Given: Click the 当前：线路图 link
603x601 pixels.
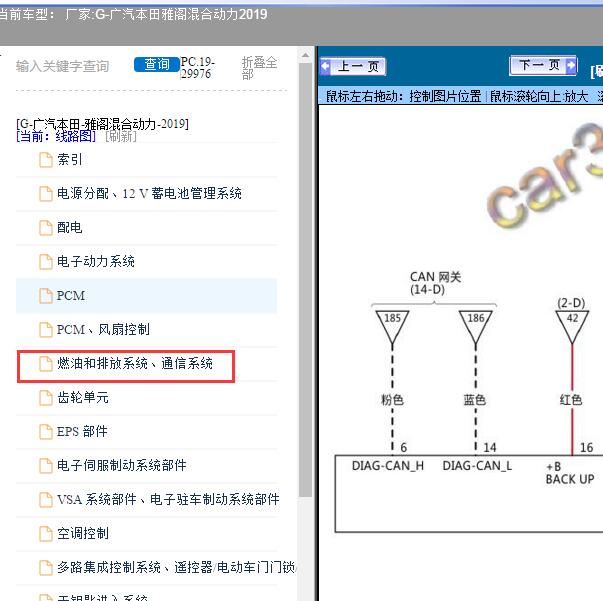Looking at the screenshot, I should pyautogui.click(x=56, y=136).
